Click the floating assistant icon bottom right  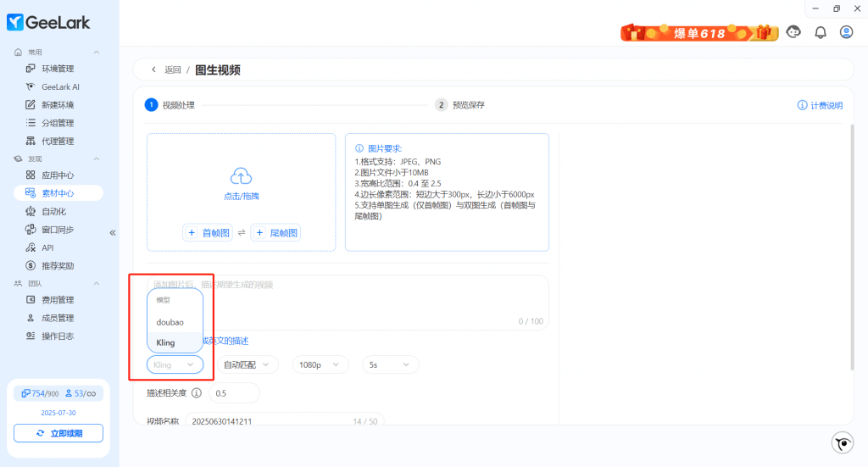[842, 442]
